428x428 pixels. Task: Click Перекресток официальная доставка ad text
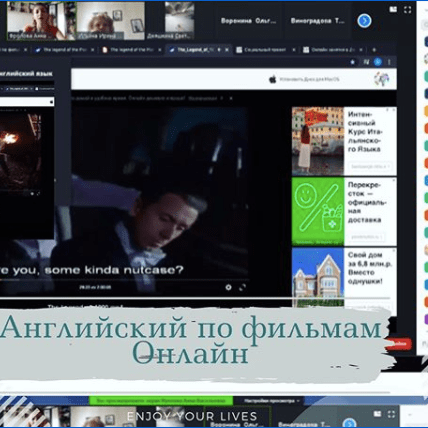367,202
